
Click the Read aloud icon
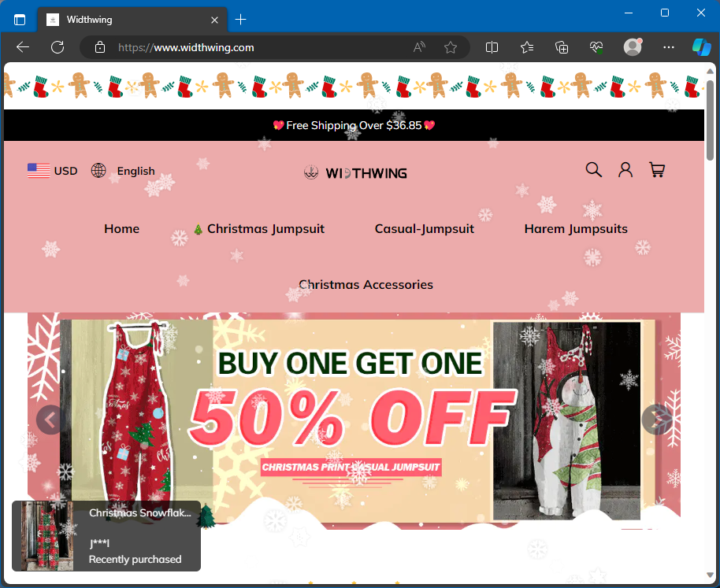click(x=420, y=47)
